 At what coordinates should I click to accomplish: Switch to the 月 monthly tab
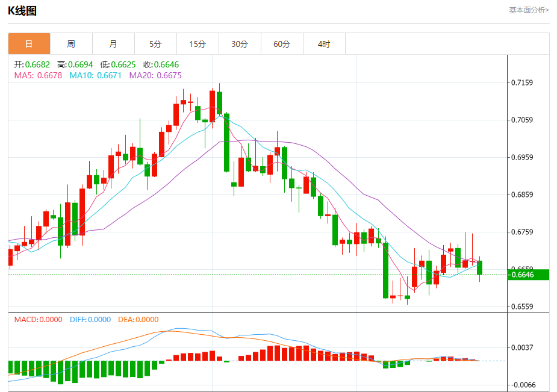113,44
